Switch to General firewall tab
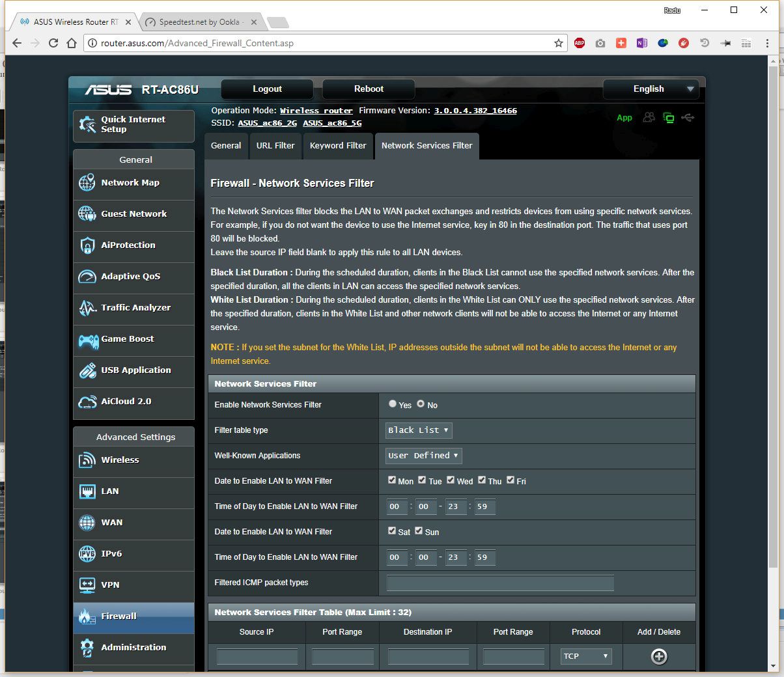784x677 pixels. (x=226, y=146)
